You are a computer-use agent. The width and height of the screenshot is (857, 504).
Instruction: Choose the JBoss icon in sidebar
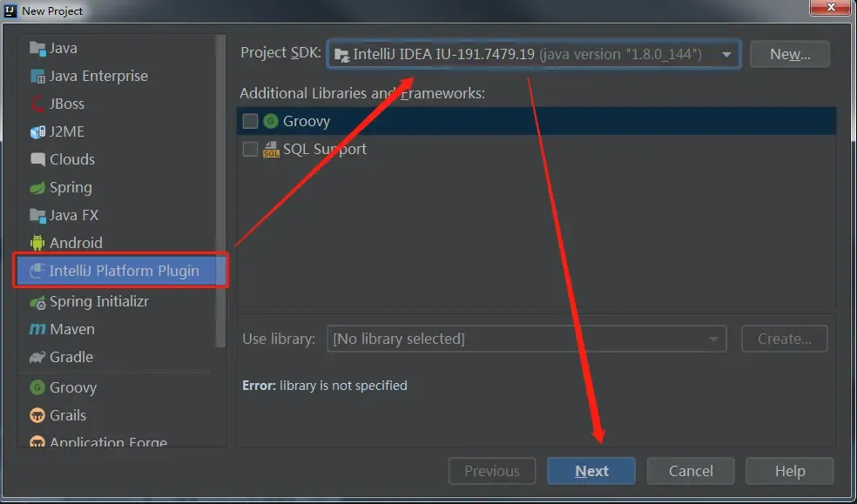point(37,104)
